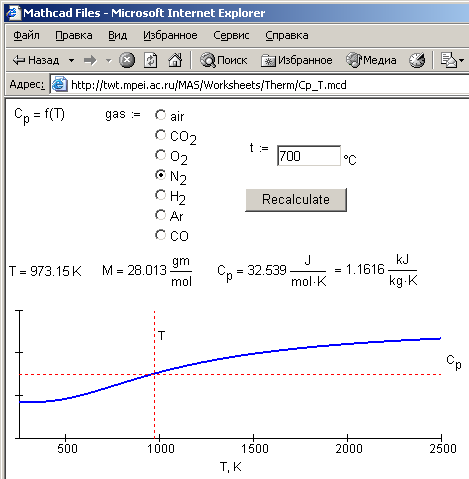Click the address bar URL field
The image size is (469, 479).
click(260, 85)
